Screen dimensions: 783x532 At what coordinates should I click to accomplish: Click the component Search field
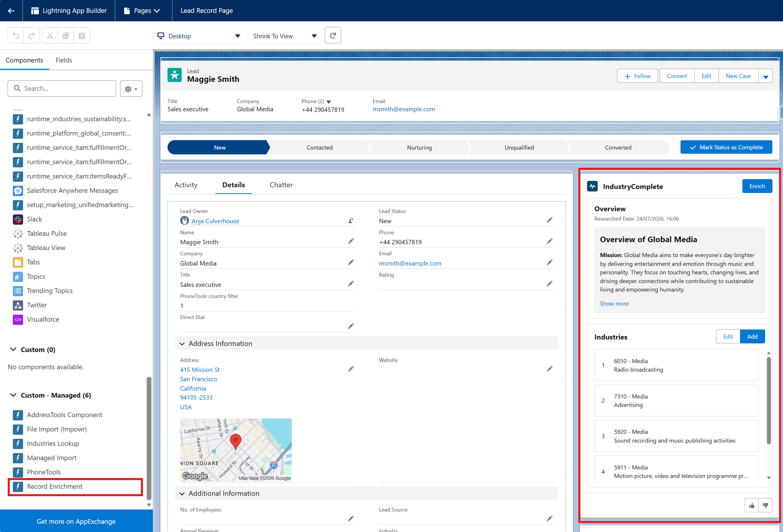coord(62,89)
